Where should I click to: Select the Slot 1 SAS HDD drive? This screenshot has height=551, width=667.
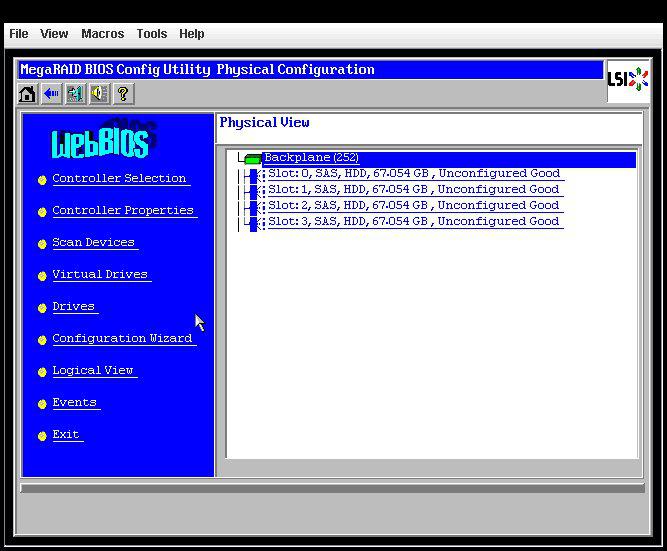click(x=413, y=190)
